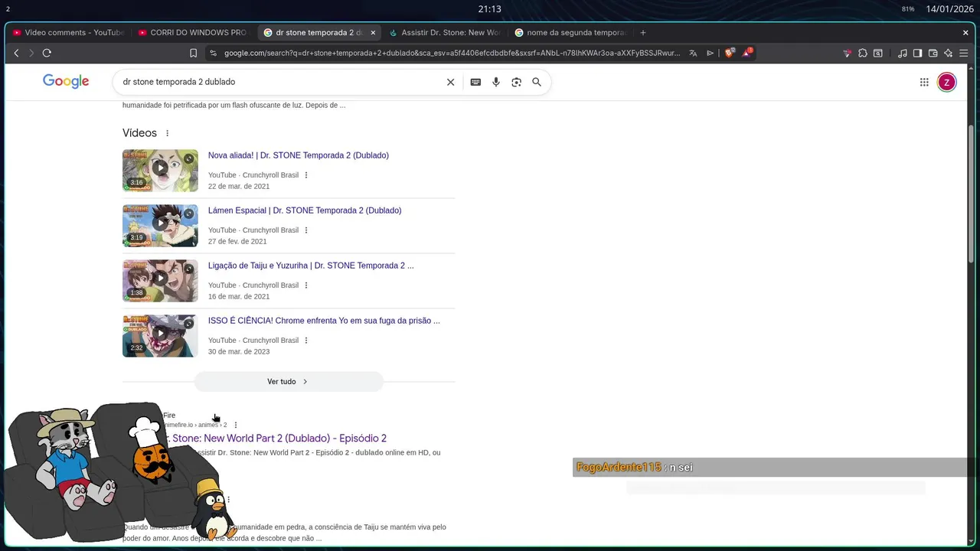Expand videos with Ver tudo button
Screen dimensions: 980x551
pyautogui.click(x=288, y=381)
